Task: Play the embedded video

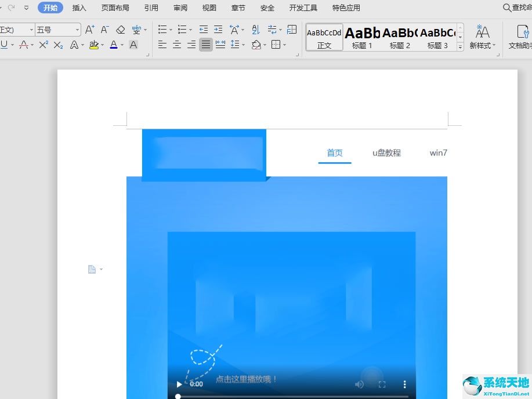Action: point(179,384)
